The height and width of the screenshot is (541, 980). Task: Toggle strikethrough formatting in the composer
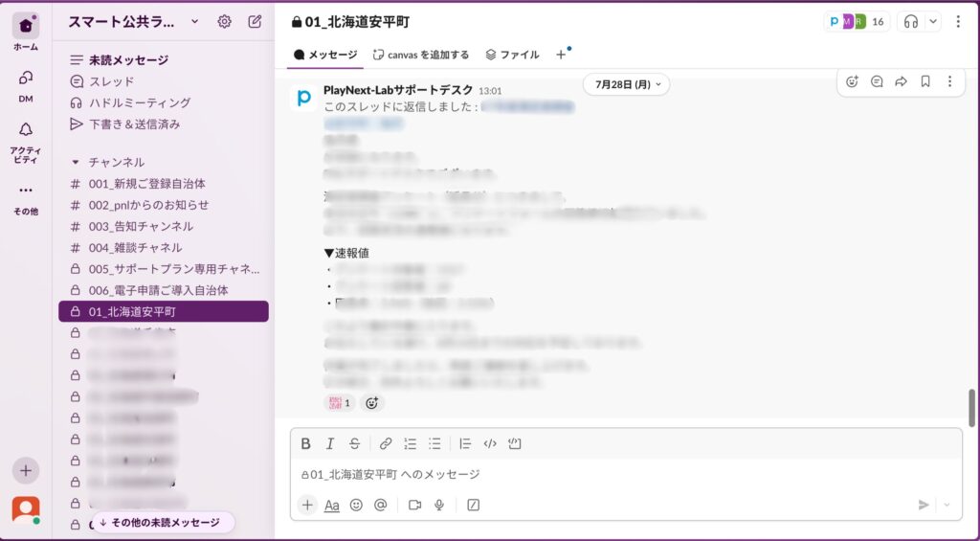[355, 443]
